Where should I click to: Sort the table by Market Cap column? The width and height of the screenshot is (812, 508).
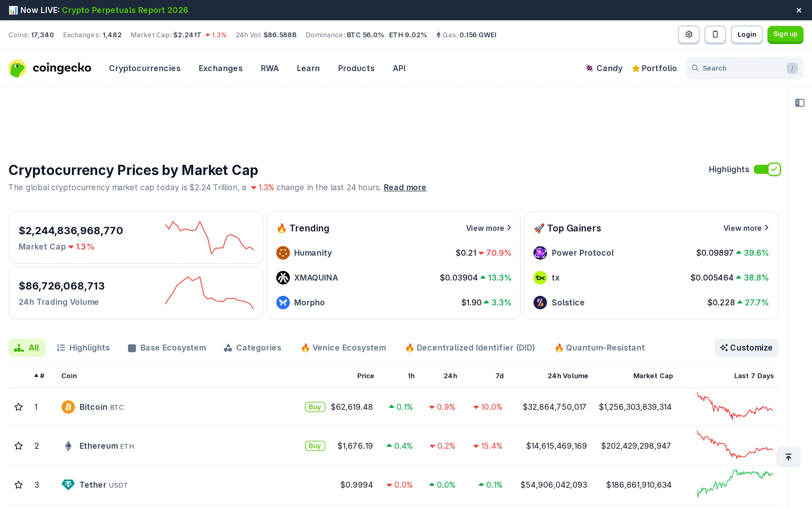tap(653, 376)
